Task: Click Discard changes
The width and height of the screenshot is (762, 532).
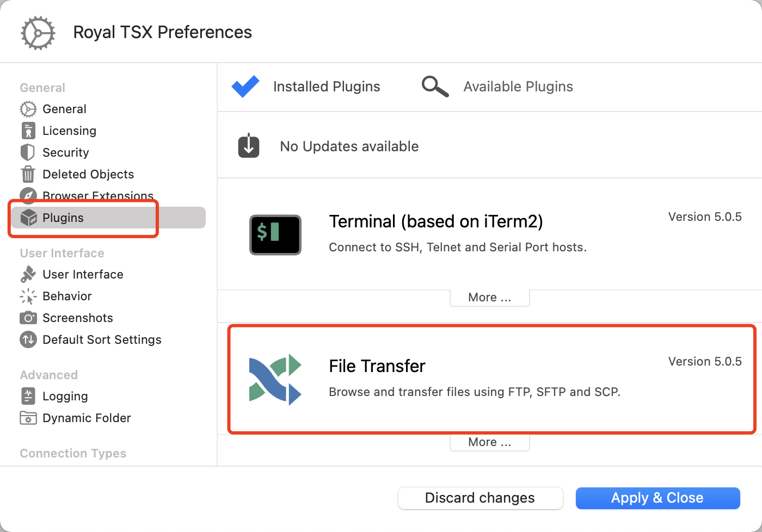Action: 480,498
